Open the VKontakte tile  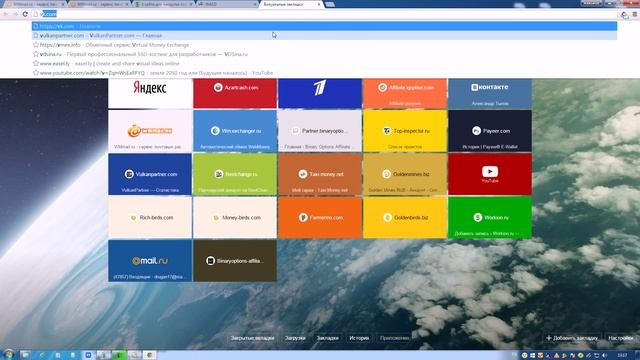490,93
